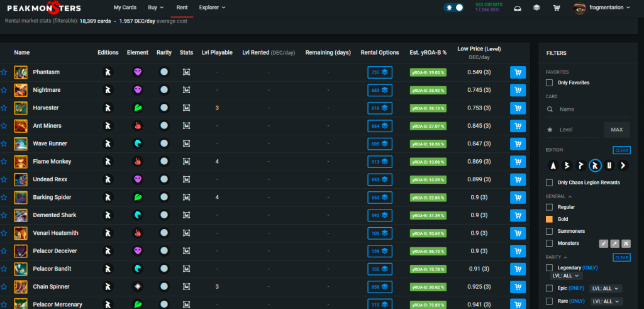
Task: Check Only Chaos Legion Rewards
Action: (549, 183)
